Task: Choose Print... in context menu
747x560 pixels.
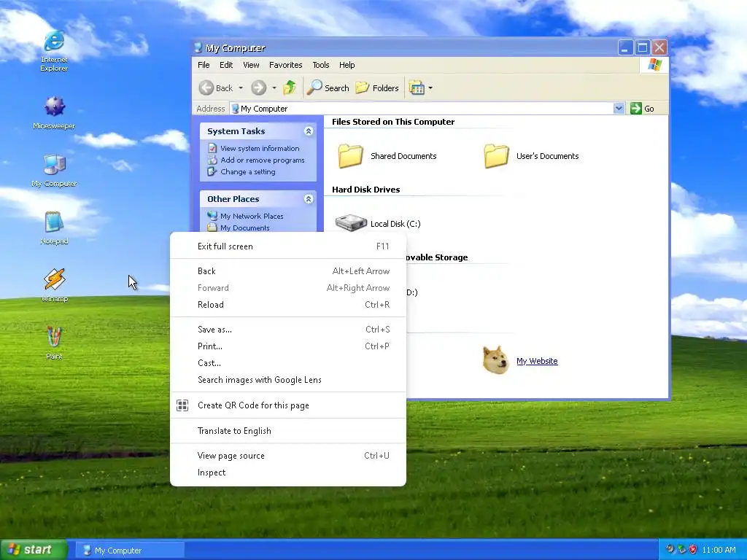Action: (288, 346)
